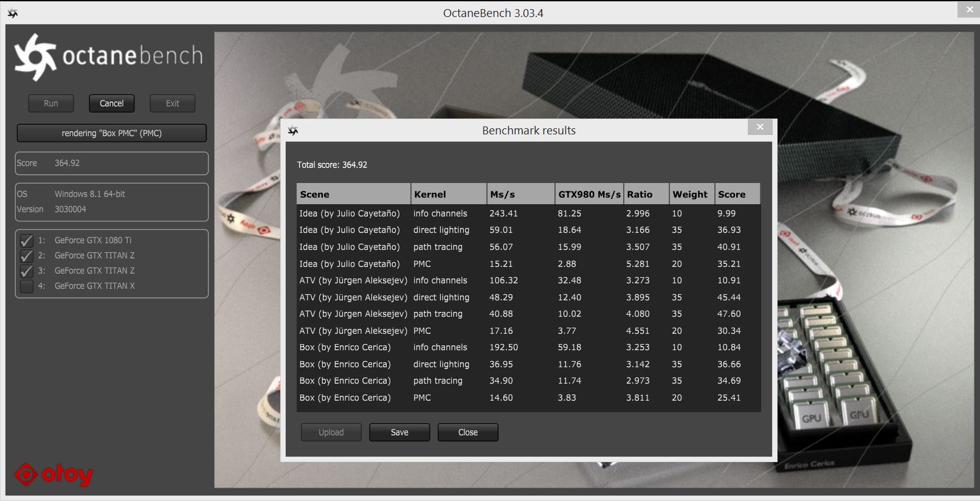Click the "Total score: 364.92" text
980x501 pixels.
332,165
